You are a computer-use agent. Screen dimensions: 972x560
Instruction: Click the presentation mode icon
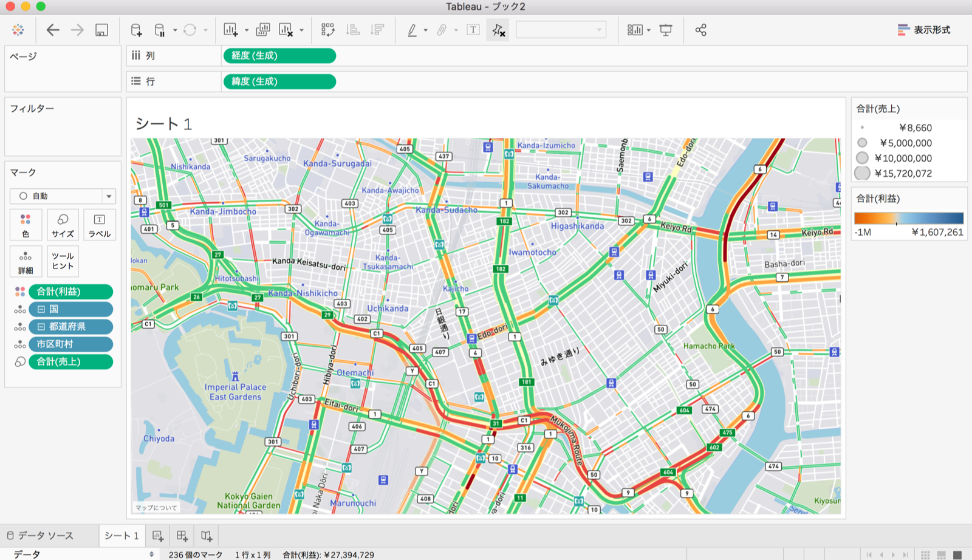666,30
